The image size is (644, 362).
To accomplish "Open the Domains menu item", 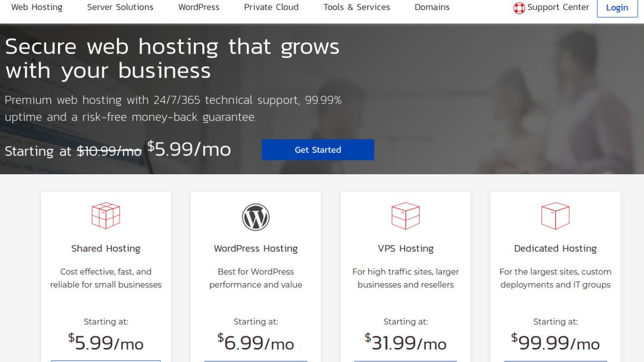I will [x=432, y=8].
